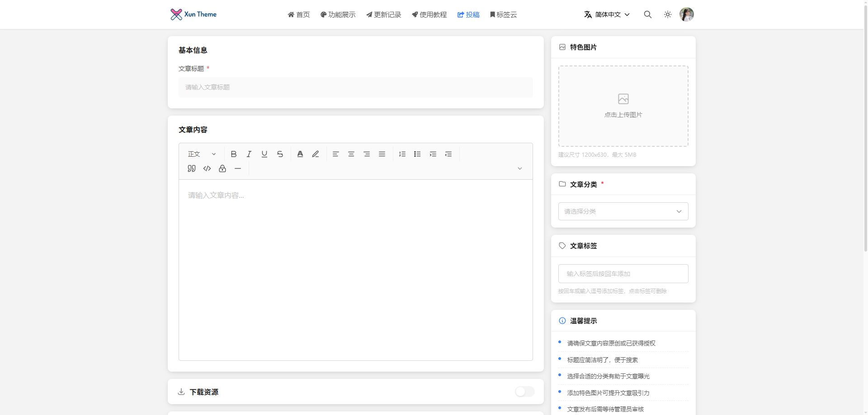Go to the 功能展示 menu item

click(x=338, y=14)
